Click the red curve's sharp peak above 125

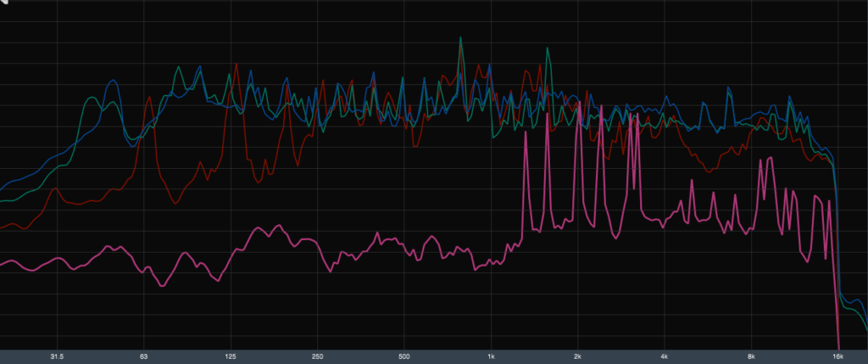tap(236, 64)
